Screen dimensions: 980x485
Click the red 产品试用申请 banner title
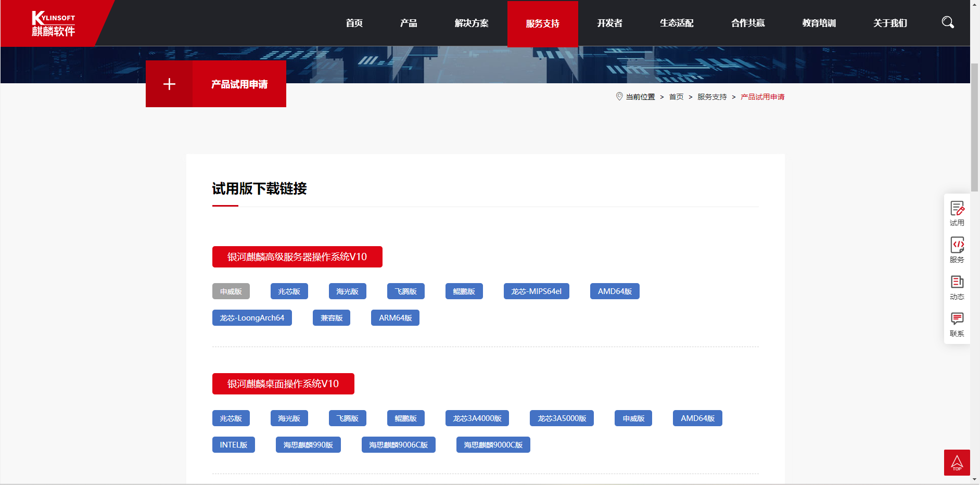[239, 84]
